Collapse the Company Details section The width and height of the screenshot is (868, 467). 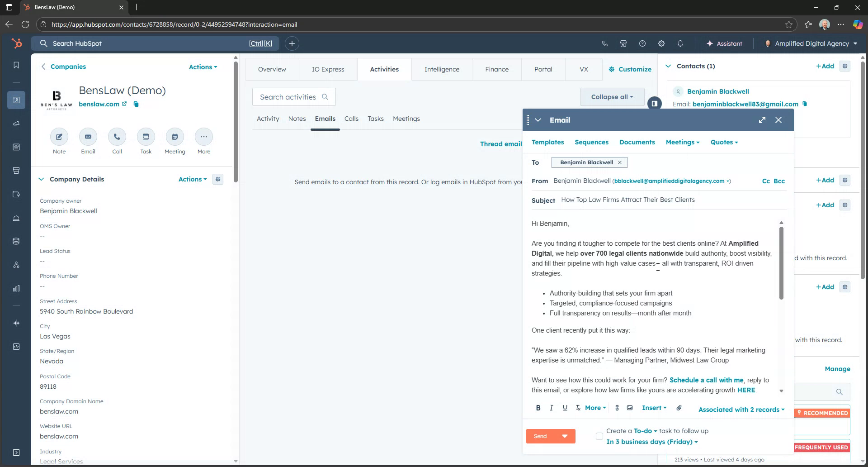(x=41, y=179)
